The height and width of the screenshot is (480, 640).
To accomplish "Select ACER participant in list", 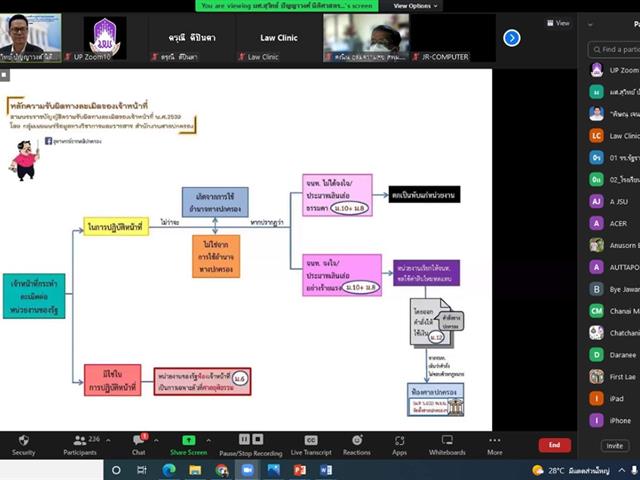I will coord(614,223).
